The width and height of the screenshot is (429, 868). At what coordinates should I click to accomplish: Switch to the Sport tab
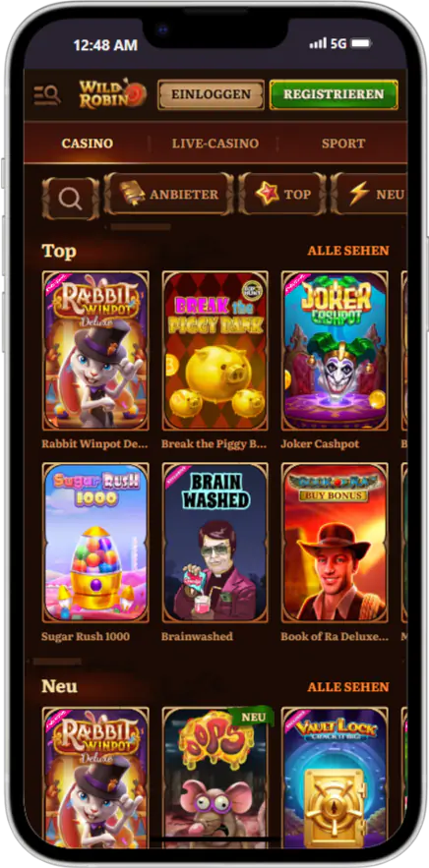pyautogui.click(x=343, y=144)
